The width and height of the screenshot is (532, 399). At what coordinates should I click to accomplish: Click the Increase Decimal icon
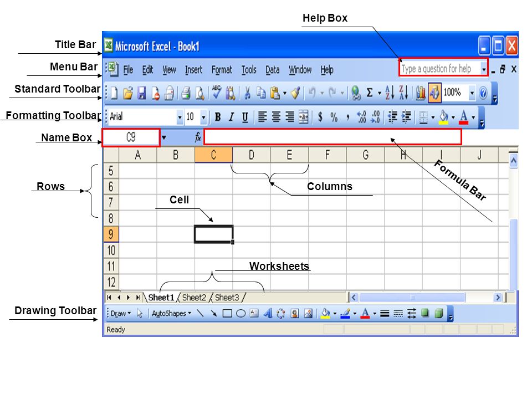(x=362, y=117)
